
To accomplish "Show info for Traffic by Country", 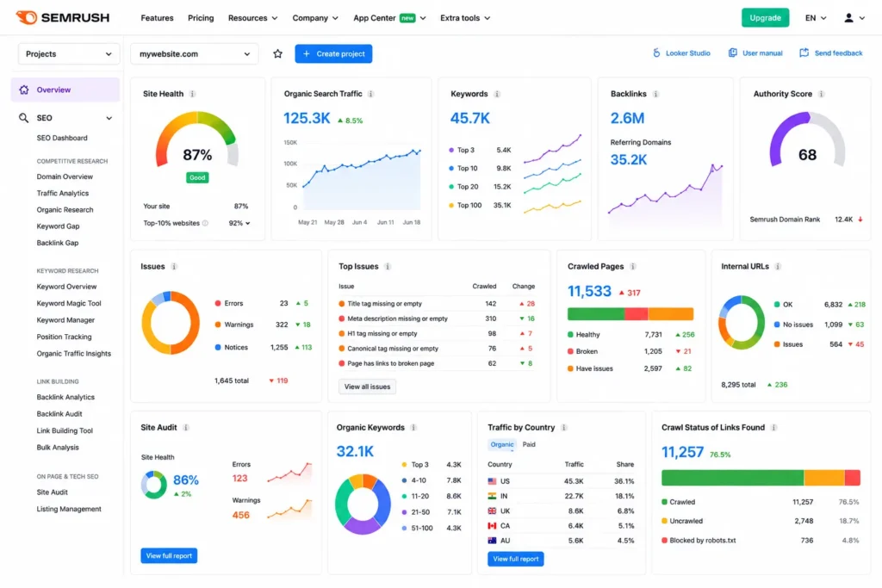I will click(563, 428).
